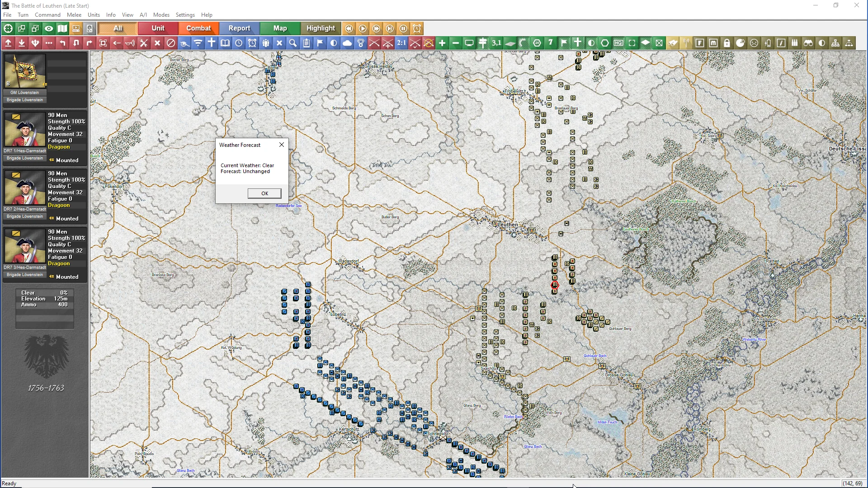The height and width of the screenshot is (488, 868).
Task: Switch to the Combat toolbar tab
Action: [x=198, y=28]
